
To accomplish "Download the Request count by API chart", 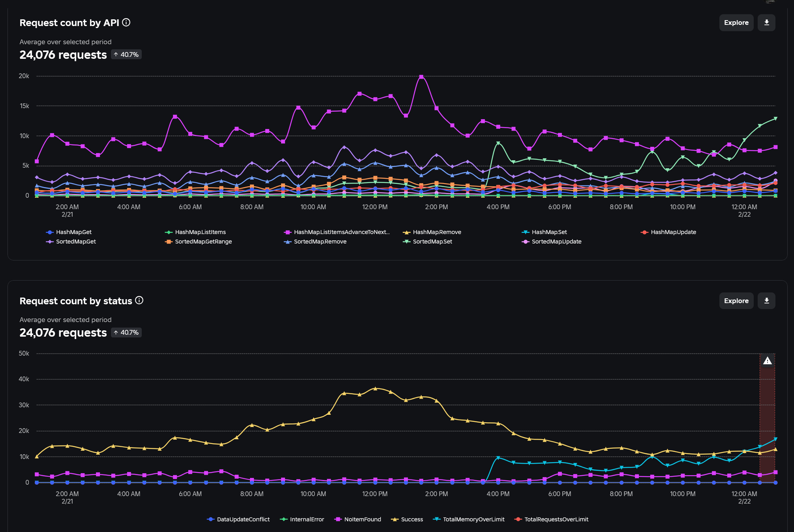I will 766,22.
